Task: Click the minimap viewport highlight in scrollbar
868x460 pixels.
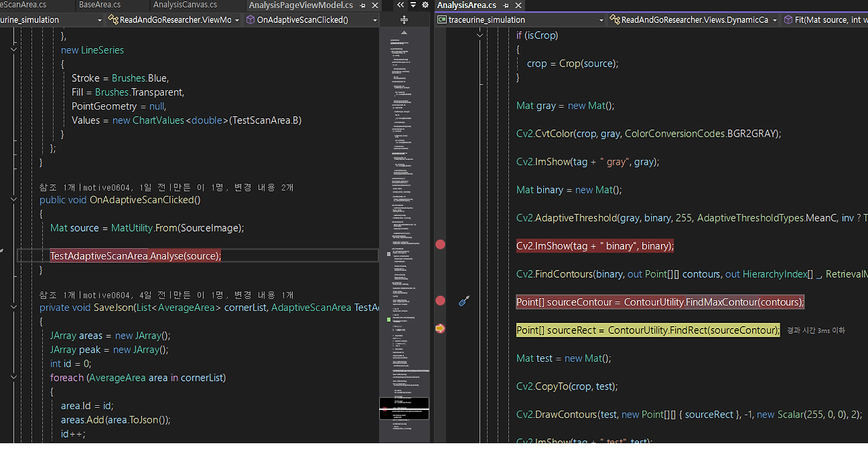Action: [x=404, y=409]
